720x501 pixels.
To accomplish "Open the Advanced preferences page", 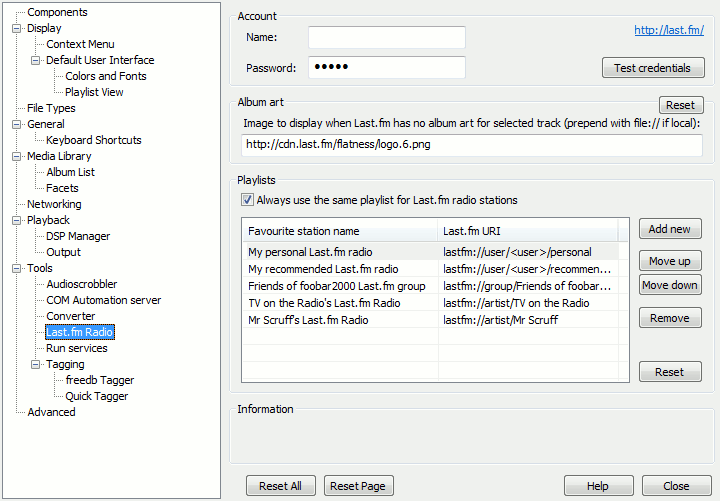I will 51,412.
